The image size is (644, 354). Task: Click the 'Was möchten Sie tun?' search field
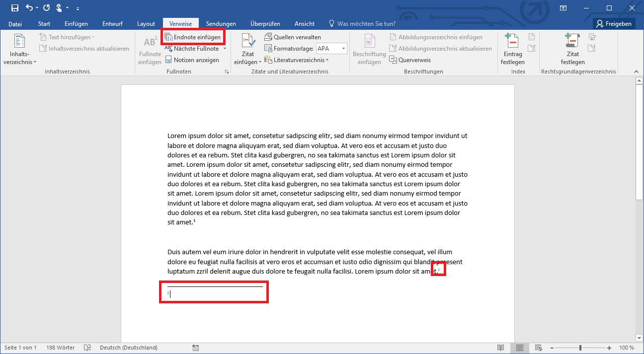pyautogui.click(x=362, y=24)
